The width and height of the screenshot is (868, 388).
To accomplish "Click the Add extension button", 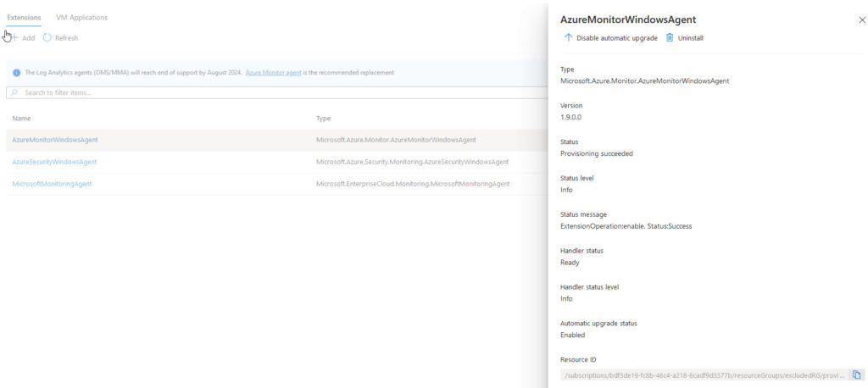I will tap(23, 38).
